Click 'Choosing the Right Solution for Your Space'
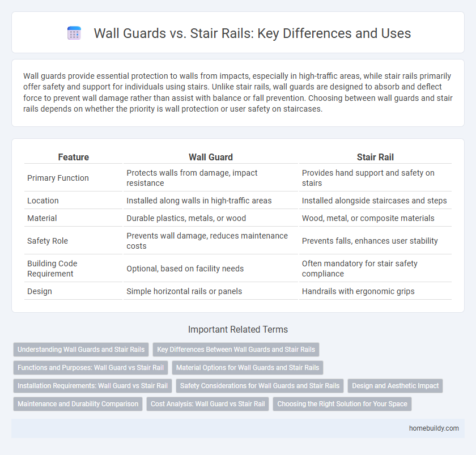This screenshot has height=455, width=476. click(x=342, y=404)
